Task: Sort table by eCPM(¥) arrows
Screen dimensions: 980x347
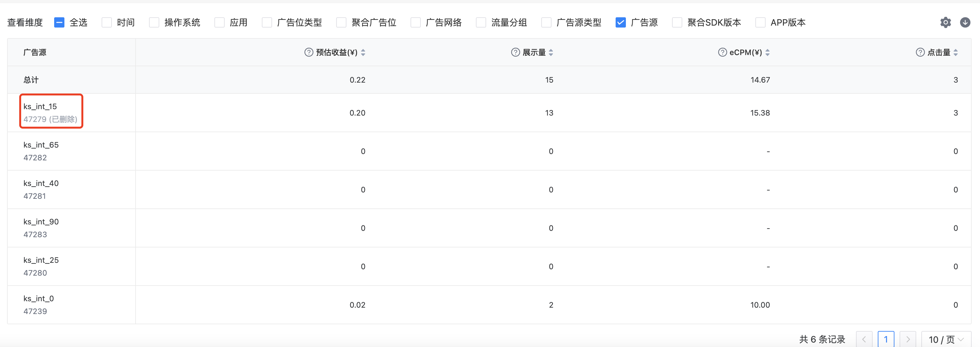Action: click(767, 52)
